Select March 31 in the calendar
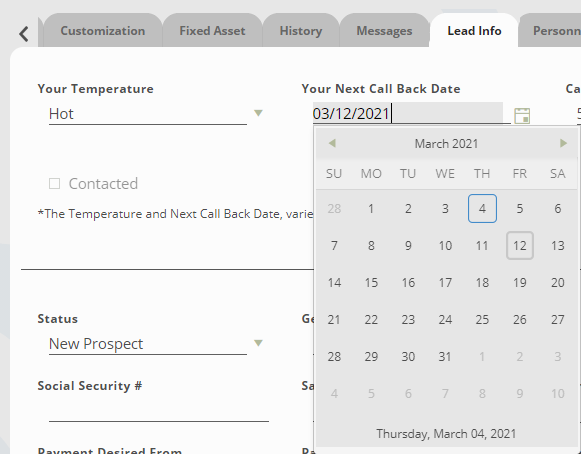Image resolution: width=581 pixels, height=454 pixels. click(445, 357)
